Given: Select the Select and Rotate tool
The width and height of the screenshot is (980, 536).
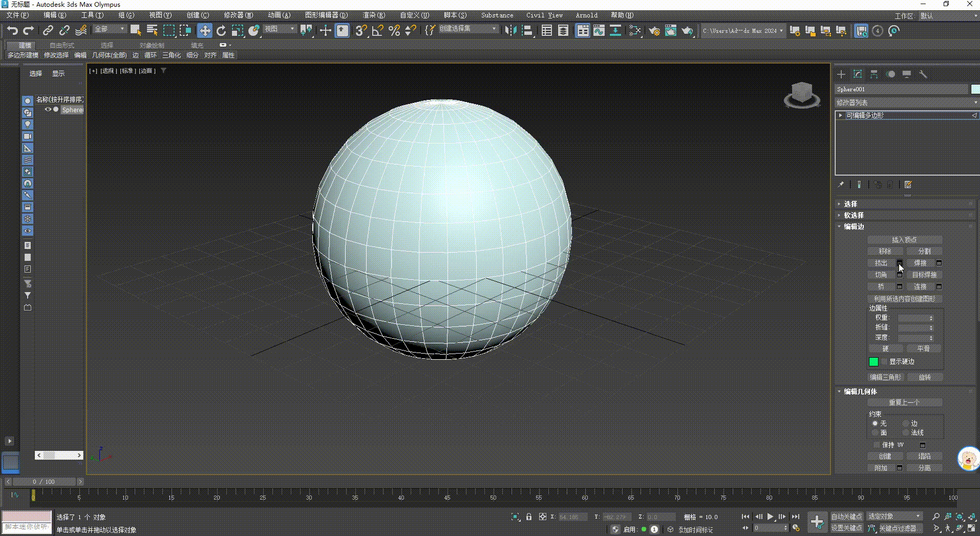Looking at the screenshot, I should (221, 30).
